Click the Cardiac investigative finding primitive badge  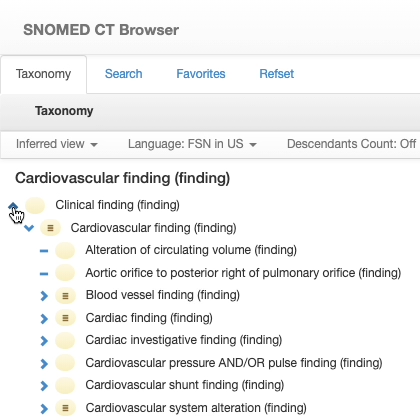65,340
